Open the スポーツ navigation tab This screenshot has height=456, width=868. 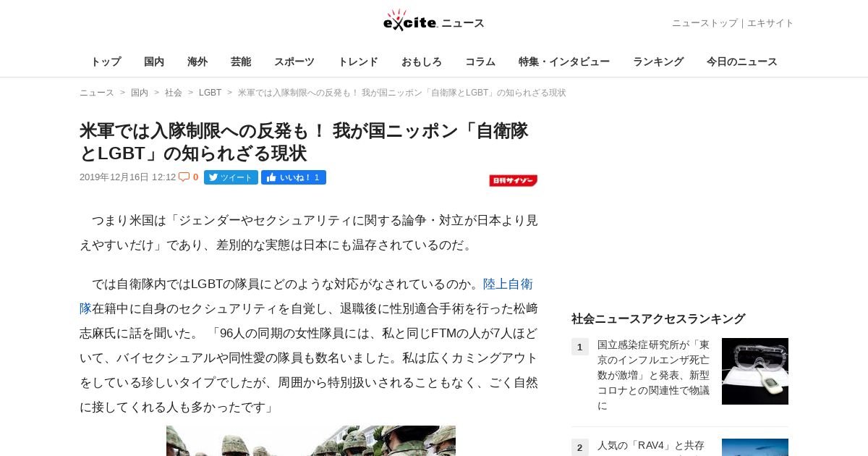pos(294,62)
